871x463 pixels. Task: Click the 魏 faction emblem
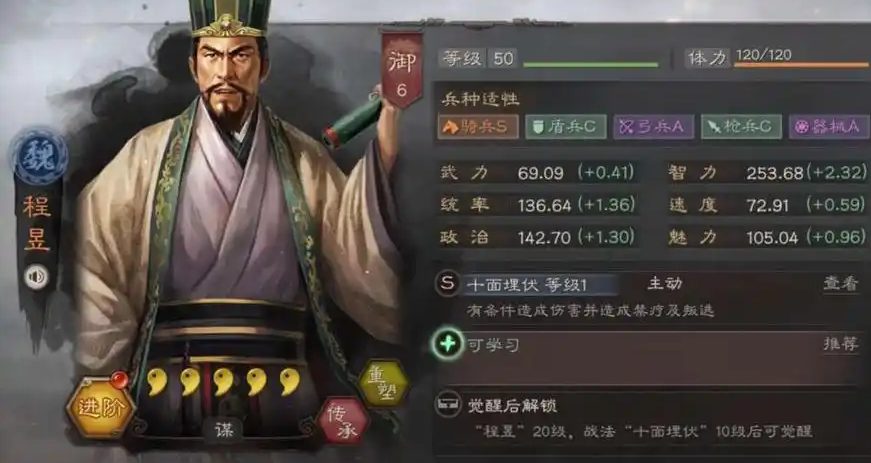(39, 158)
